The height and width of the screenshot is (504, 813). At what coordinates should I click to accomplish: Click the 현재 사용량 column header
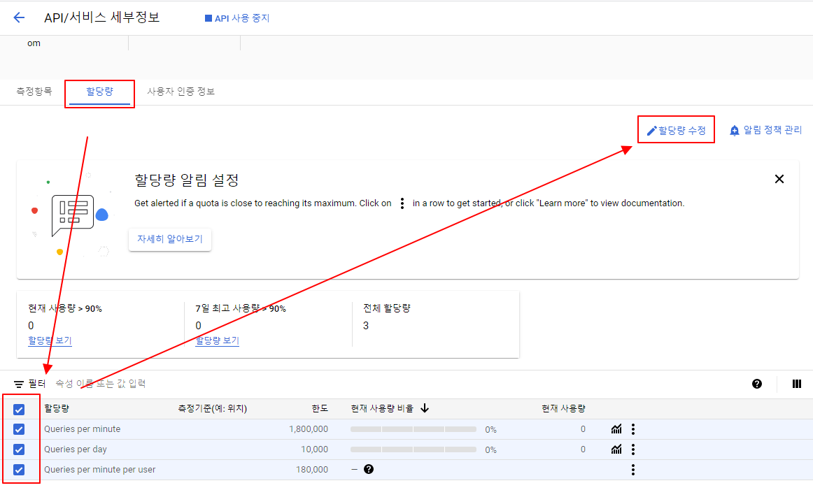tap(564, 409)
